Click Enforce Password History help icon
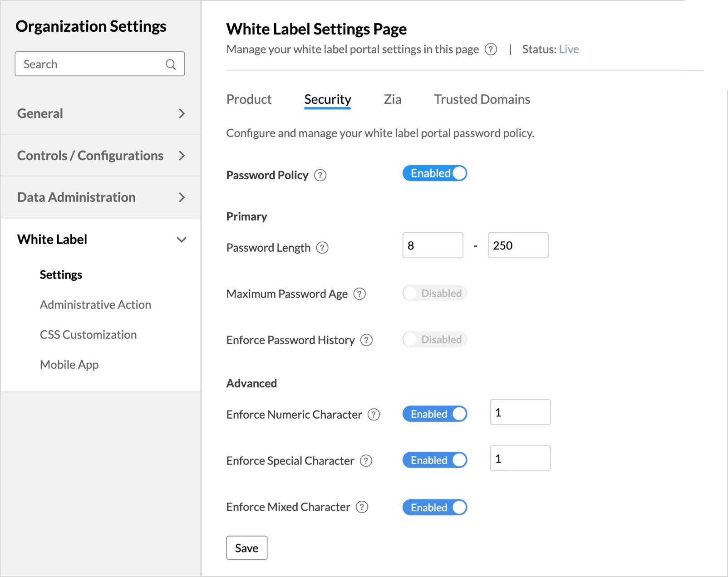 pos(366,340)
